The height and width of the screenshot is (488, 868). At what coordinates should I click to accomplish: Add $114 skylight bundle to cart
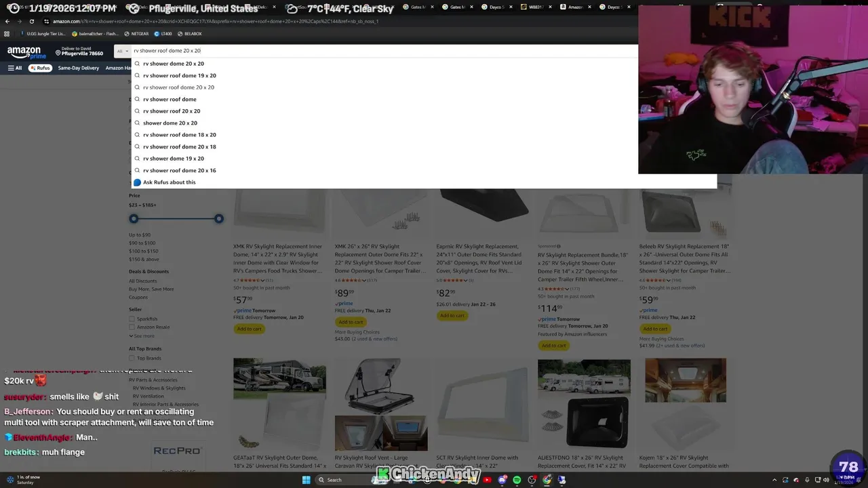(x=553, y=346)
